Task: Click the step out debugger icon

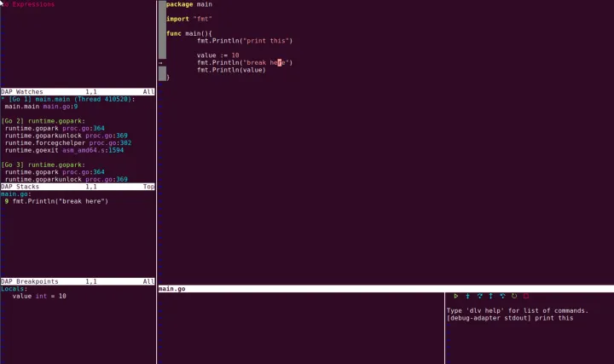Action: [490, 297]
